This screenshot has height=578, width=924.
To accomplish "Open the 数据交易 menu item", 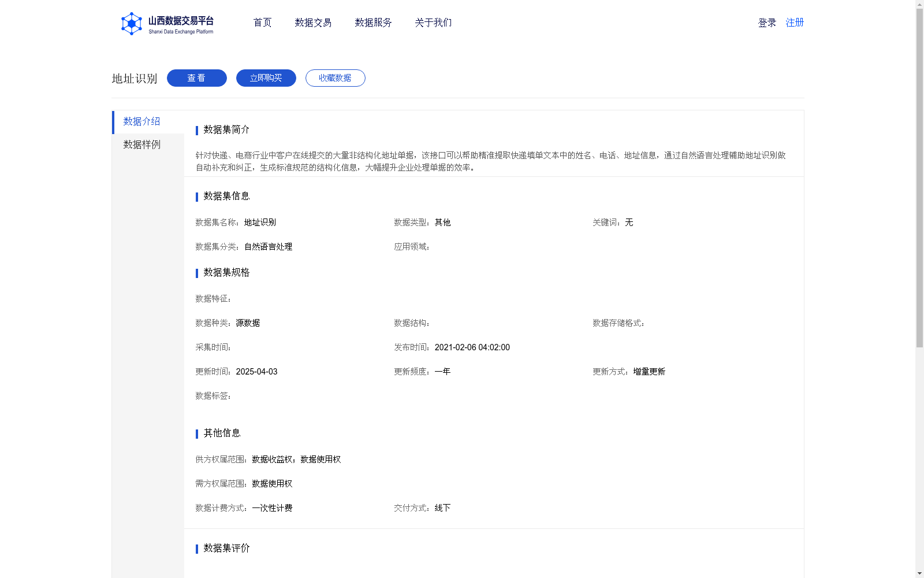I will click(313, 23).
